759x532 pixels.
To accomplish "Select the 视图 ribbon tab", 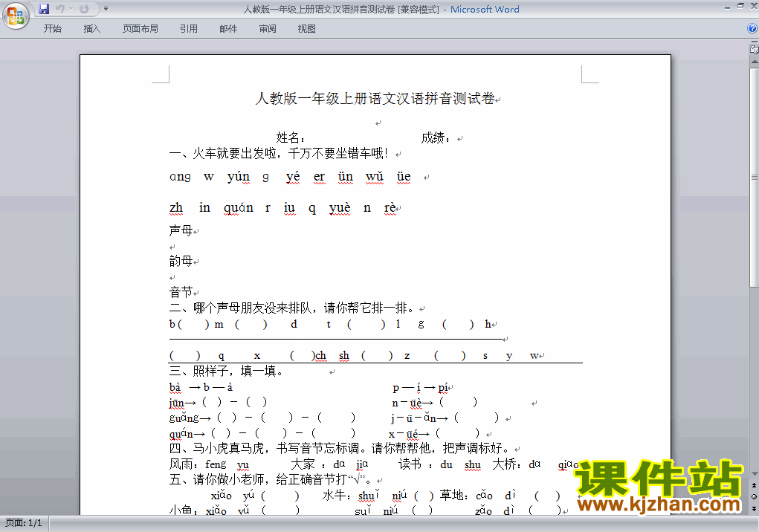I will [x=307, y=29].
